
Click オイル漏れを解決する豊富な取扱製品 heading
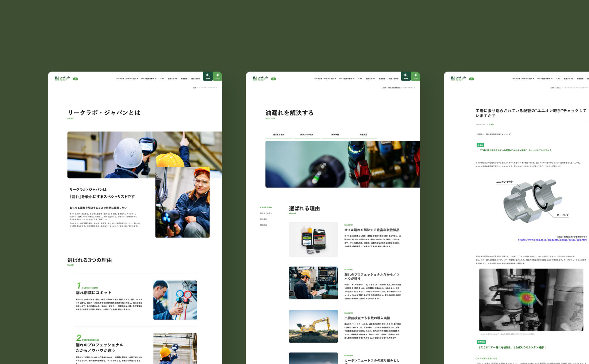[372, 230]
